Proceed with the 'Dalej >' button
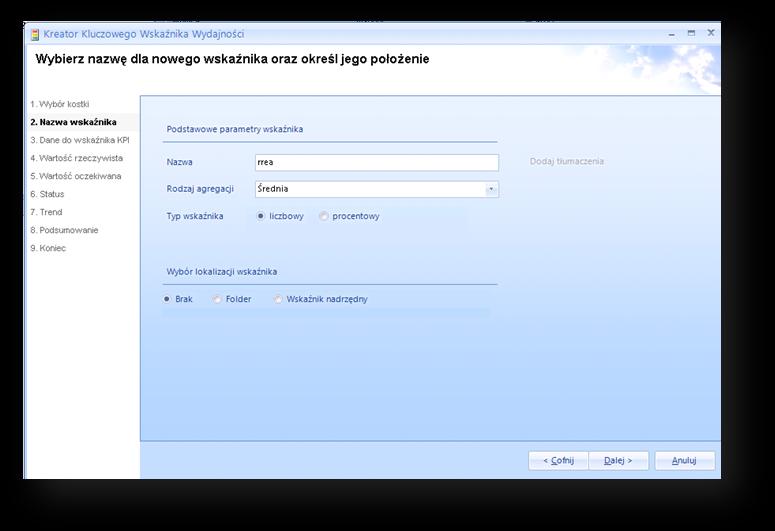The image size is (775, 531). coord(618,461)
